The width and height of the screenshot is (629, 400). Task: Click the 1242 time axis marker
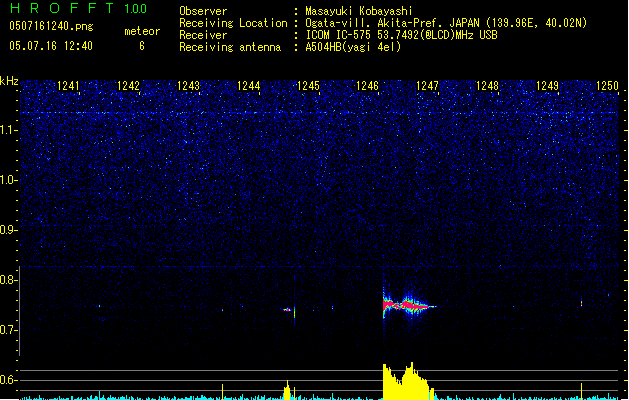[128, 86]
